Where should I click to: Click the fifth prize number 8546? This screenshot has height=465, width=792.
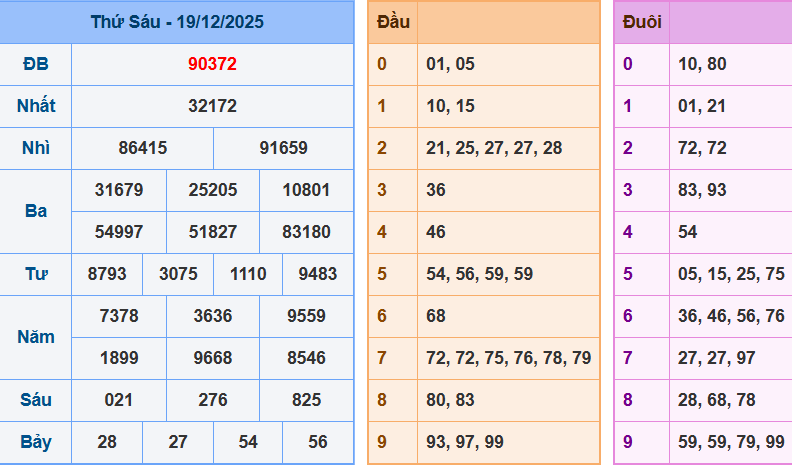point(306,358)
